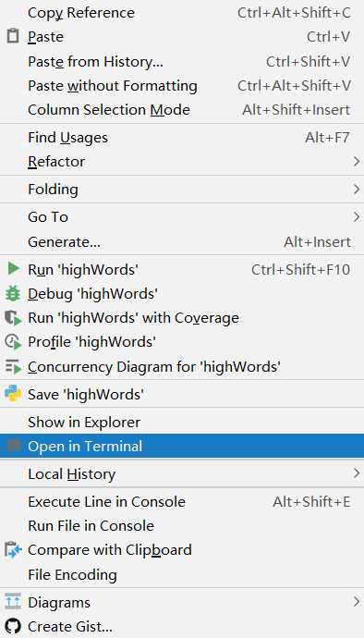Screen dimensions: 364x638
Task: Select Open in Terminal
Action: click(x=182, y=446)
